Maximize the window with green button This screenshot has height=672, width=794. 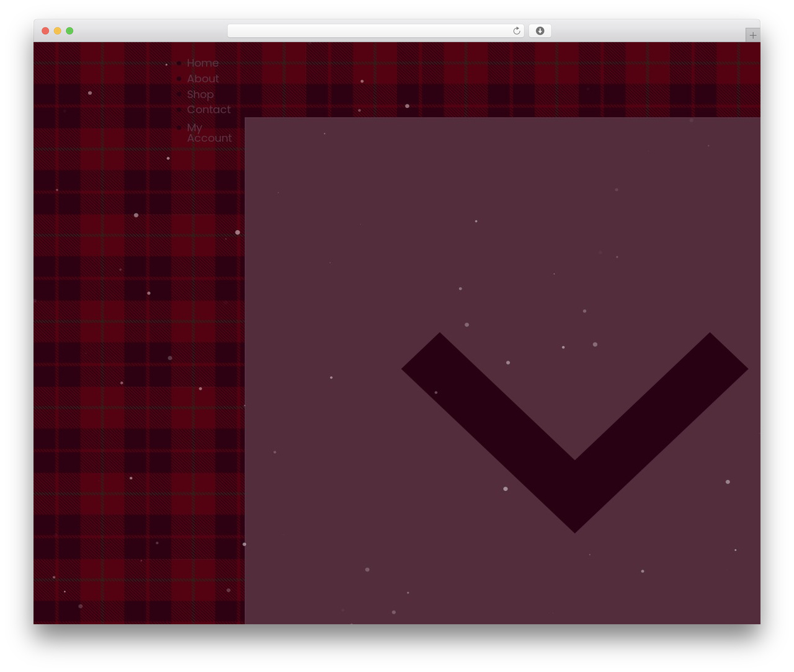[x=69, y=31]
